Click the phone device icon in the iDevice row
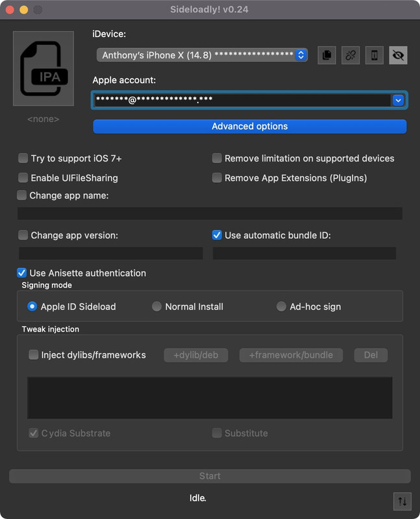The image size is (420, 519). (x=375, y=55)
